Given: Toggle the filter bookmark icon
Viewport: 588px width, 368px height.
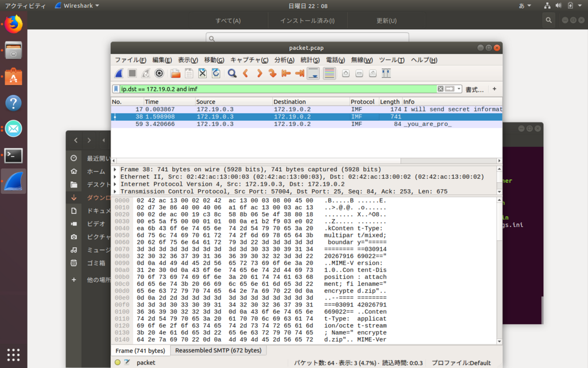Looking at the screenshot, I should (x=116, y=89).
